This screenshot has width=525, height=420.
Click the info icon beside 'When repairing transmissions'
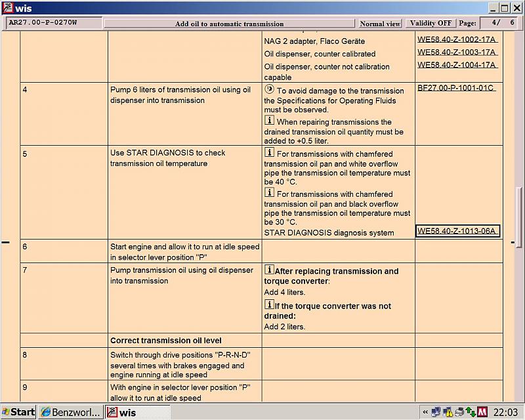(269, 120)
